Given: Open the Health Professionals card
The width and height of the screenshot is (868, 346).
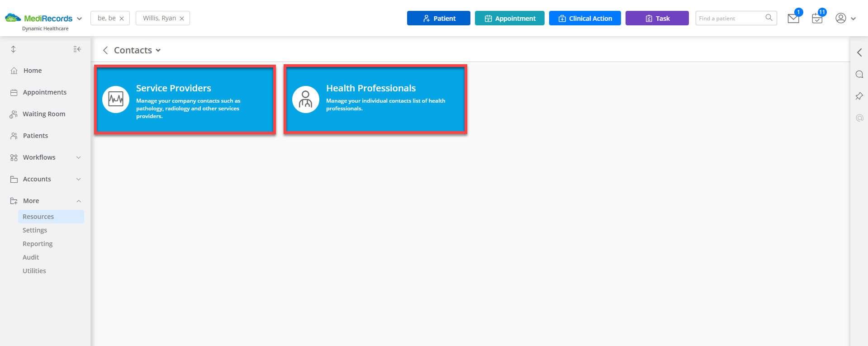Looking at the screenshot, I should (375, 100).
